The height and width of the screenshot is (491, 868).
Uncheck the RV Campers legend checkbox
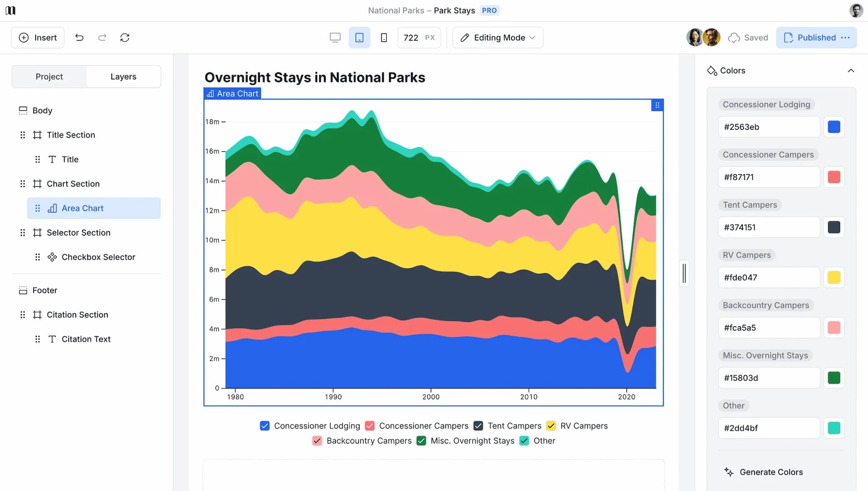pos(551,425)
